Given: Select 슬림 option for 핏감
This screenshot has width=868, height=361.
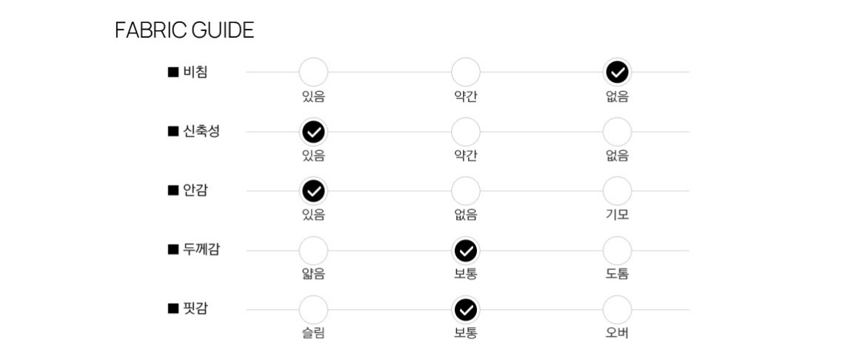Looking at the screenshot, I should (x=313, y=309).
